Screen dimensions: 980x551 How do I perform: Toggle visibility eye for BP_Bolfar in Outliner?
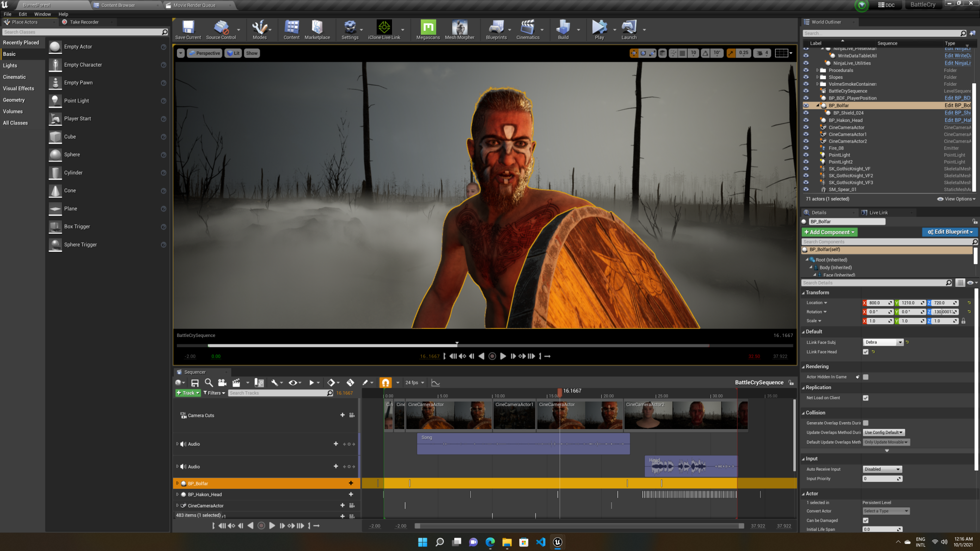click(x=806, y=105)
